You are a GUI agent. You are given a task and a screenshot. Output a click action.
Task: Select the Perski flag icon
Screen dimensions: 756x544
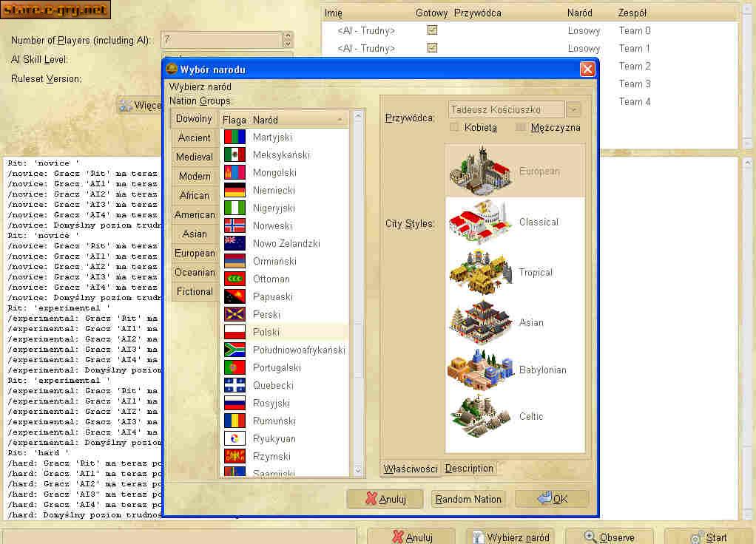234,315
